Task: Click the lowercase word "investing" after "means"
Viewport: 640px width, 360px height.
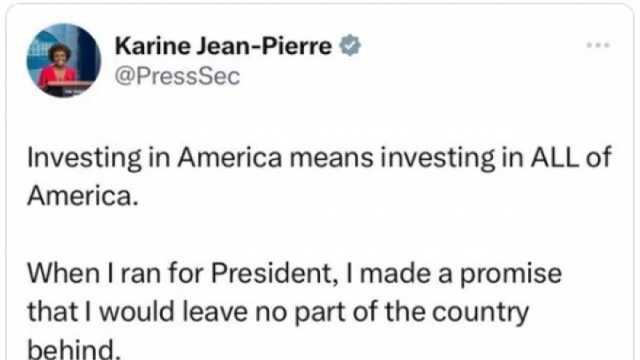Action: (x=438, y=158)
